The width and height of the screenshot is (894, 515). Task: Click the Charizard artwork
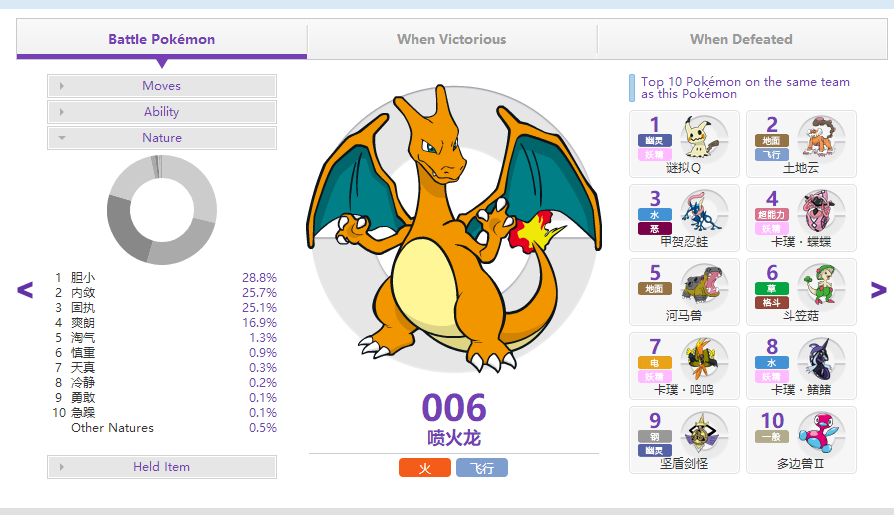tap(454, 228)
